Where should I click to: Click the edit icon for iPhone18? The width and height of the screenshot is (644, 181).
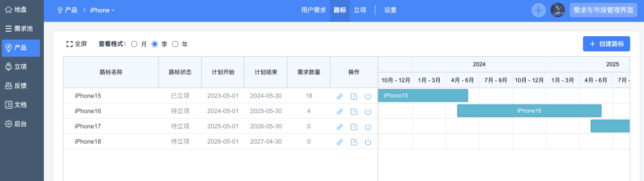[x=354, y=142]
